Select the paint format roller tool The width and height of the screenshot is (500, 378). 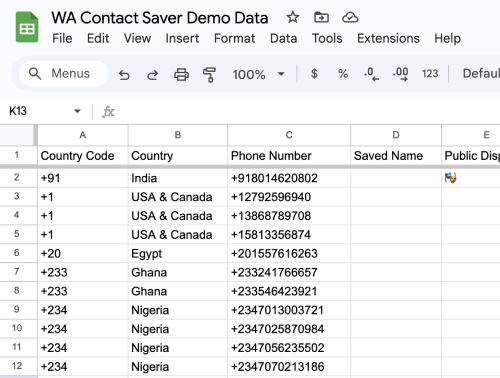209,74
